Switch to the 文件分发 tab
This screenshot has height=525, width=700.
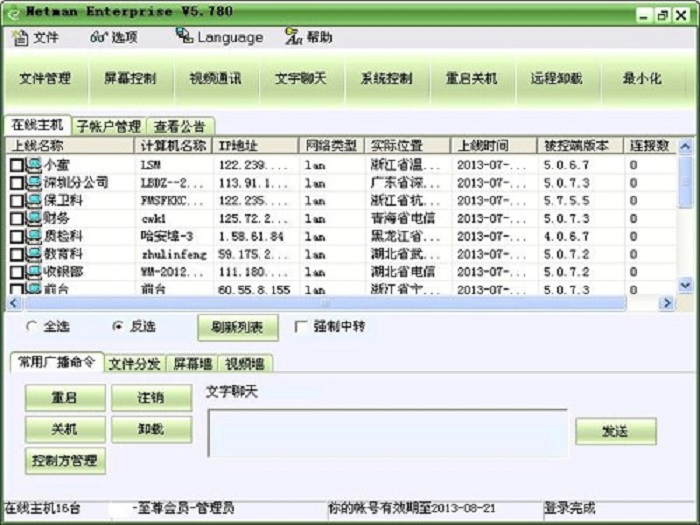(x=135, y=364)
